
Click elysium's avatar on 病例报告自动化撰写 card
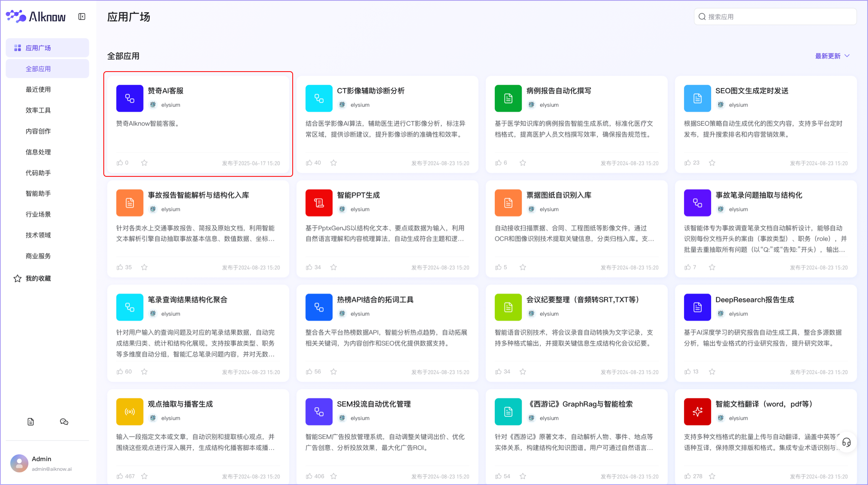click(x=532, y=104)
